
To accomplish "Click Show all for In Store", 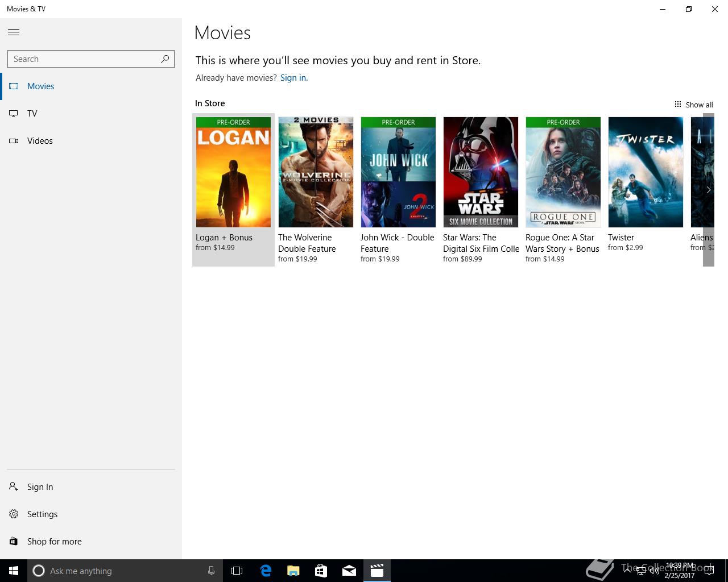I will pos(693,105).
